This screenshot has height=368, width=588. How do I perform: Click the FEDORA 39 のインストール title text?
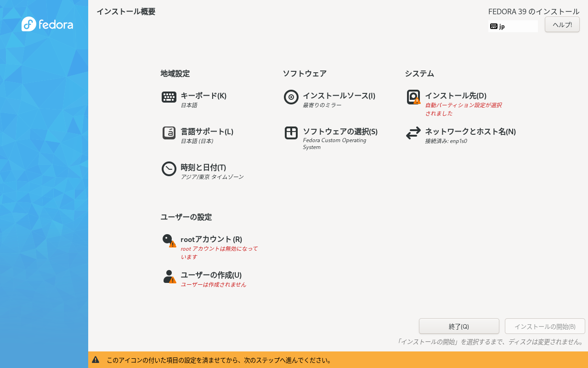coord(534,11)
